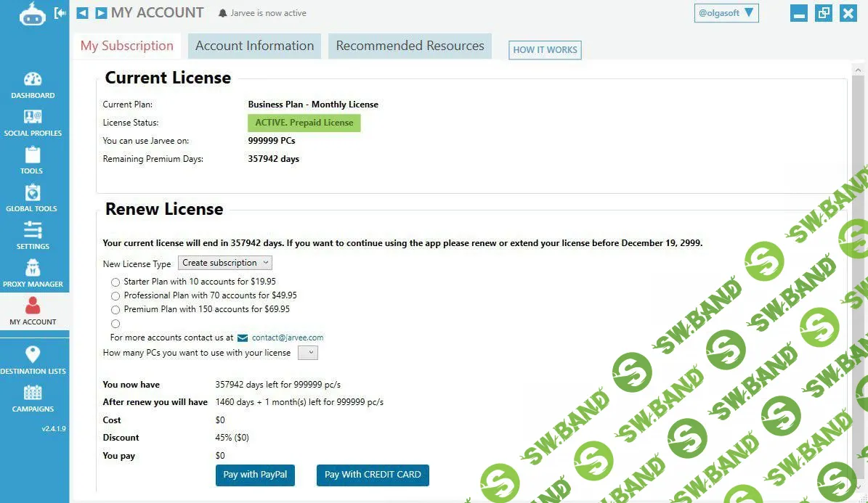Click the HOW IT WORKS button

[x=545, y=50]
